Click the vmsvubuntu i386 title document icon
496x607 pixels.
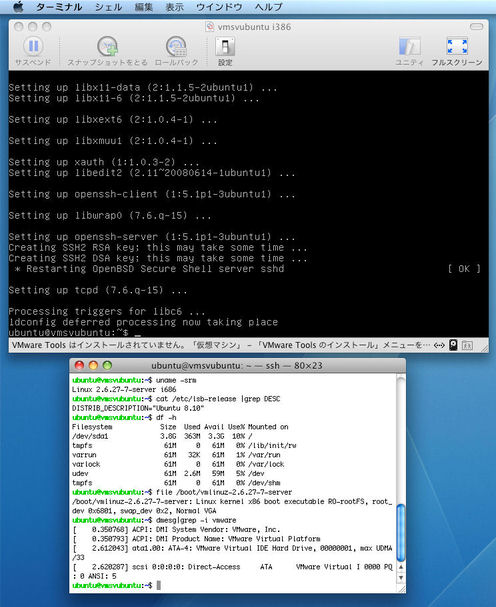click(210, 26)
